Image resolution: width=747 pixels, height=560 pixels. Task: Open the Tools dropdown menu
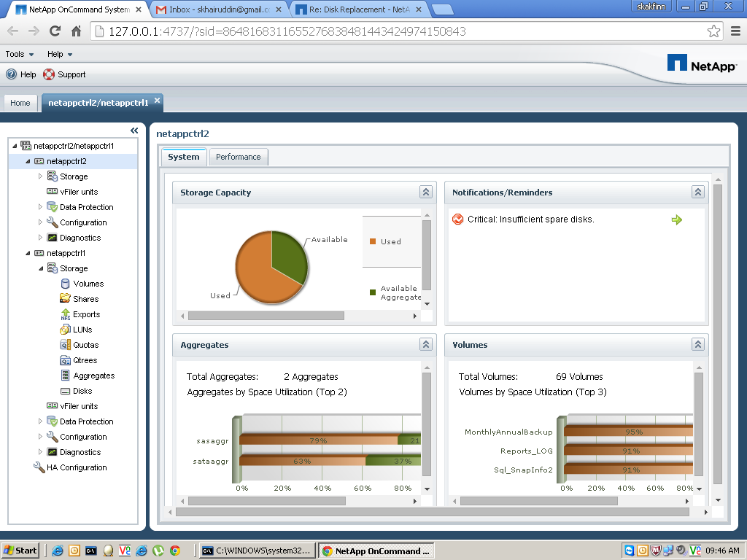click(20, 54)
